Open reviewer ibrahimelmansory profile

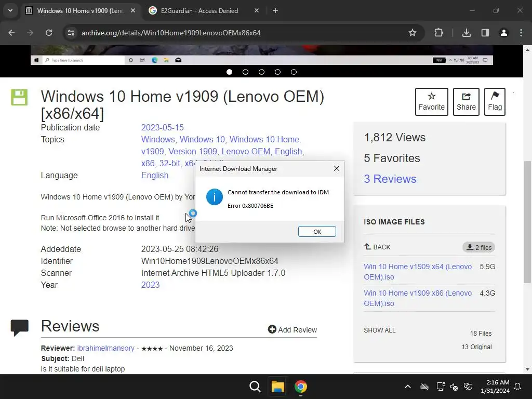tap(105, 348)
